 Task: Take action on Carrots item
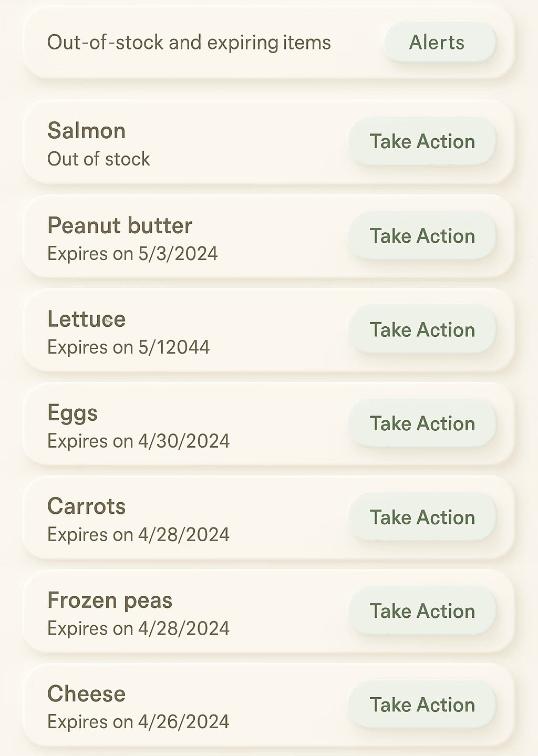click(422, 517)
